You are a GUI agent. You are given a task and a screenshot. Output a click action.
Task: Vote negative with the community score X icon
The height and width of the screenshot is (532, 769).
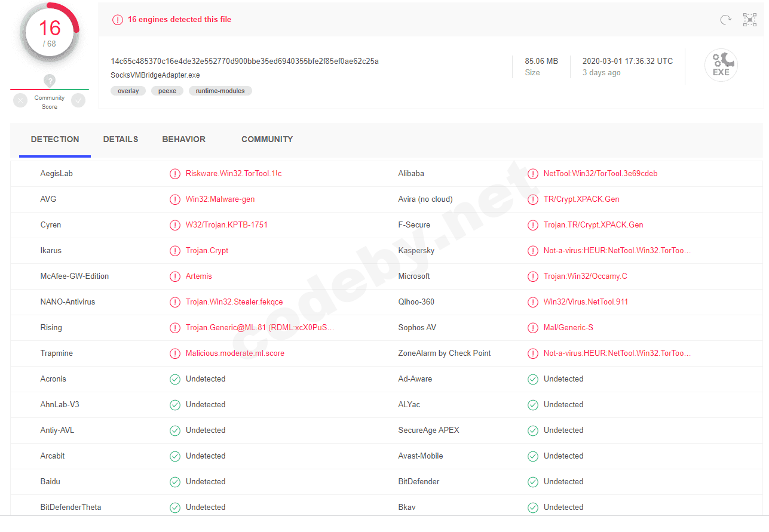pos(21,100)
